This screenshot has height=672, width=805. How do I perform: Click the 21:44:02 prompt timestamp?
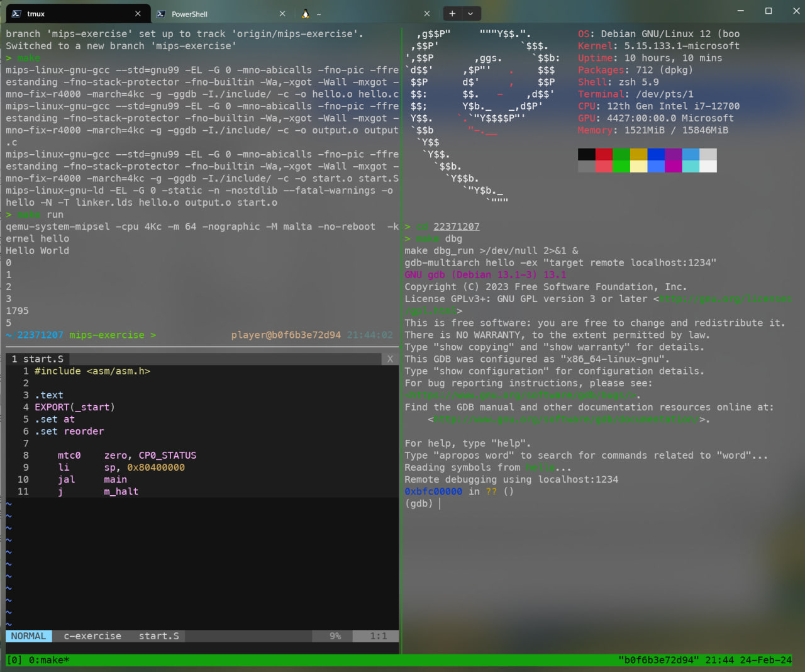coord(370,335)
